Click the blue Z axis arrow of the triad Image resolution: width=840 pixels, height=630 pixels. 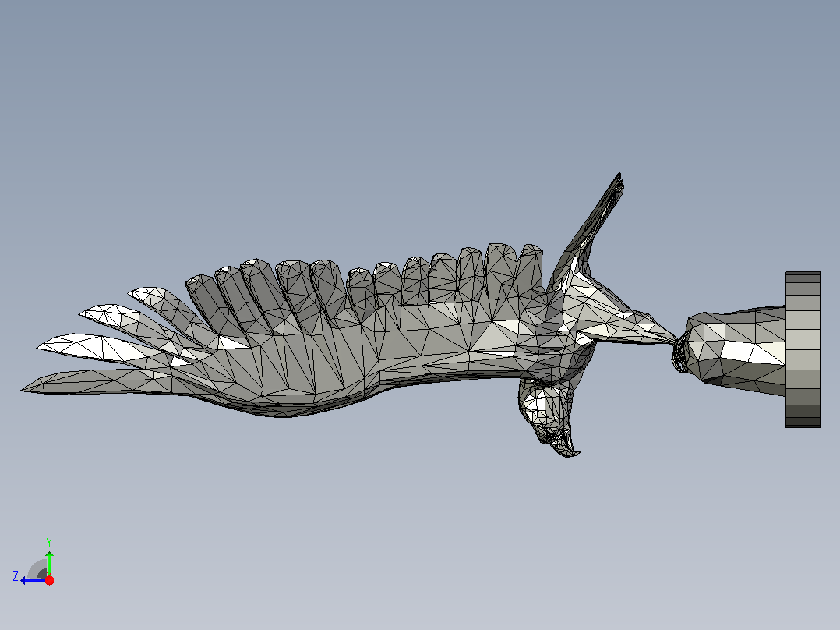click(x=32, y=581)
